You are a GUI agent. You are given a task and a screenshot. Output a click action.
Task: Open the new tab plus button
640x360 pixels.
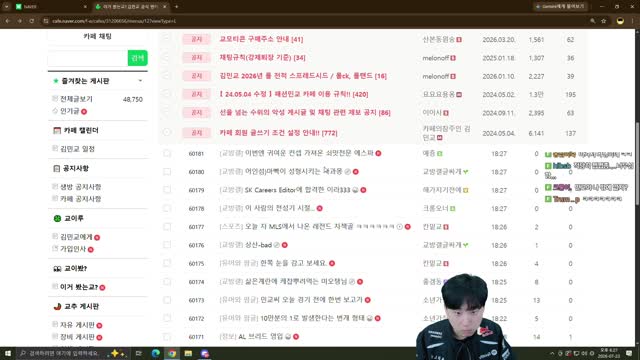click(x=176, y=7)
